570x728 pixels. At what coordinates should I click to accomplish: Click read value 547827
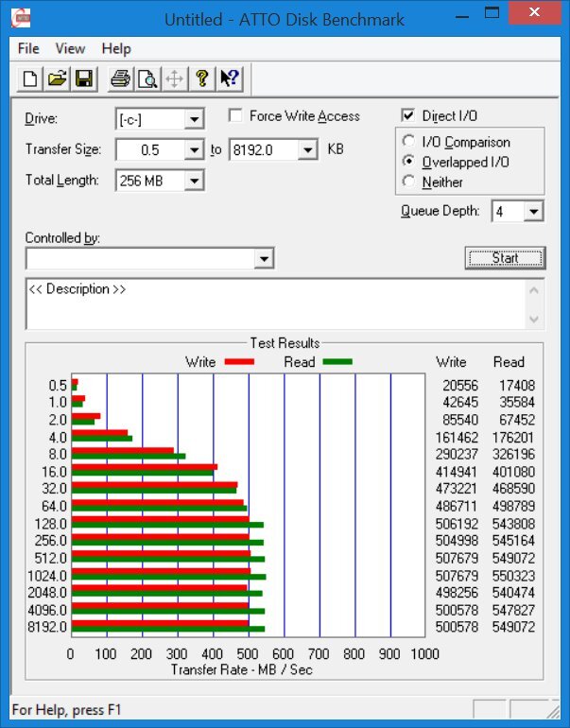pyautogui.click(x=514, y=610)
